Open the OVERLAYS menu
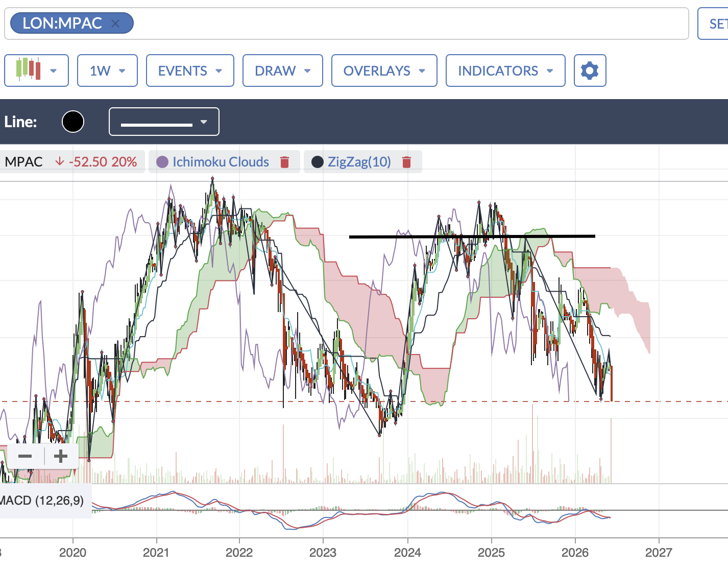The height and width of the screenshot is (568, 728). point(384,70)
